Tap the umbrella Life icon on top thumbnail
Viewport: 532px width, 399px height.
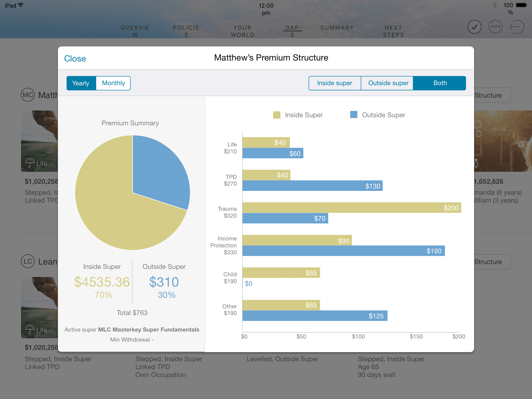click(30, 163)
